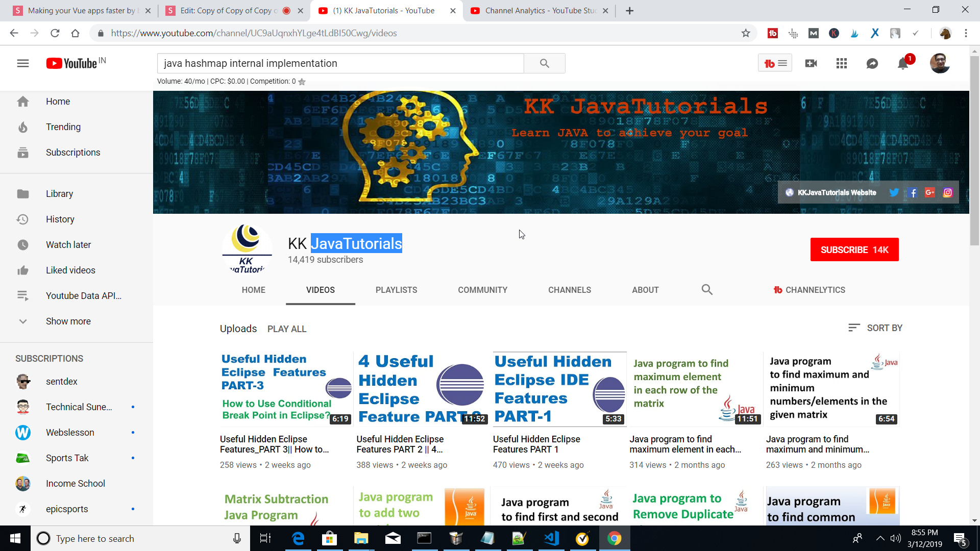This screenshot has height=551, width=980.
Task: Click the search magnifier button
Action: click(545, 63)
